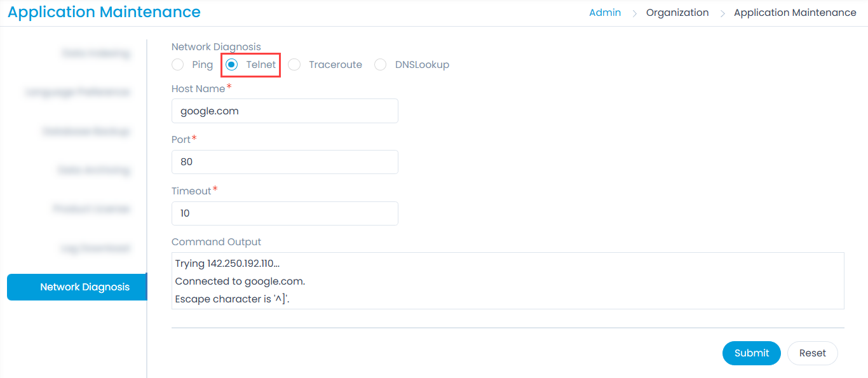Choose the Traceroute diagnosis option
The width and height of the screenshot is (868, 378).
click(294, 65)
